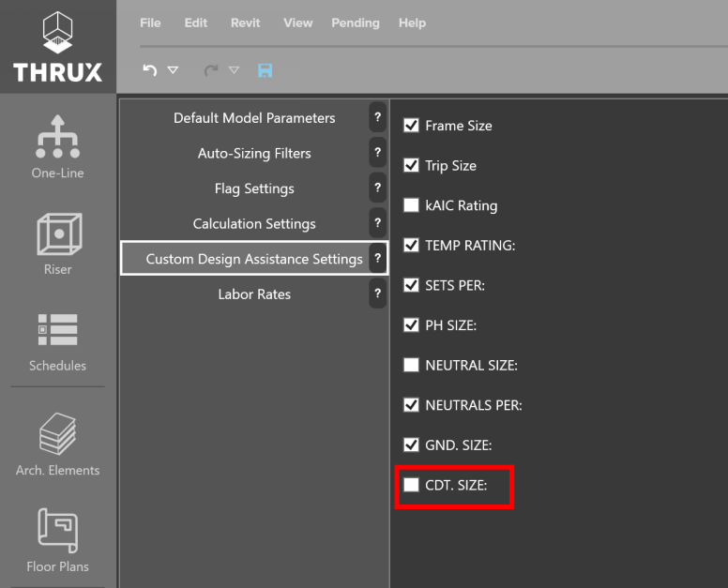
Task: Open the Revit menu
Action: coord(246,23)
